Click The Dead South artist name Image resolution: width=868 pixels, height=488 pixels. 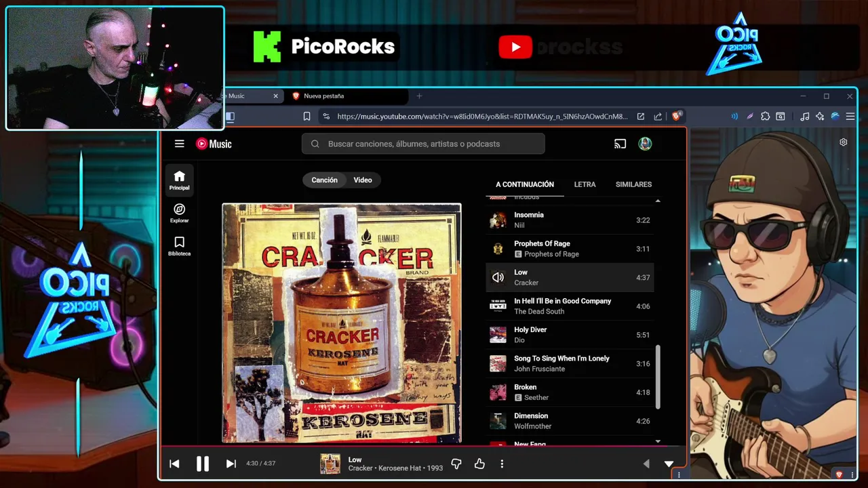click(x=539, y=312)
